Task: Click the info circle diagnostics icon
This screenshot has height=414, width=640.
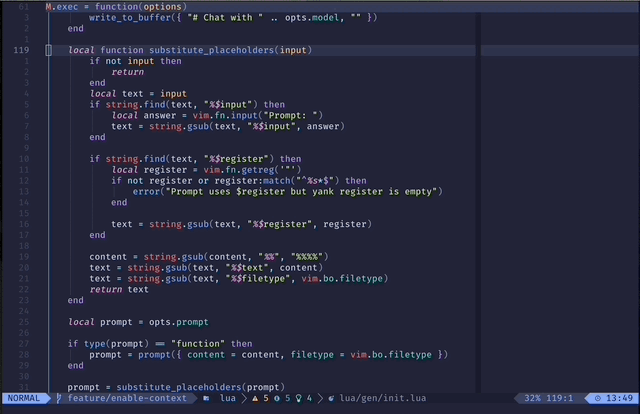Action: (276, 398)
